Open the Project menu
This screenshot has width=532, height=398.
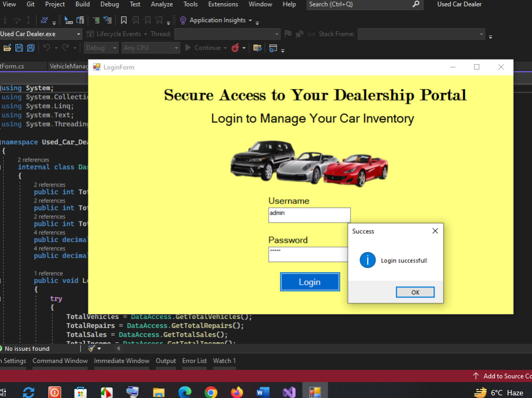(x=55, y=4)
